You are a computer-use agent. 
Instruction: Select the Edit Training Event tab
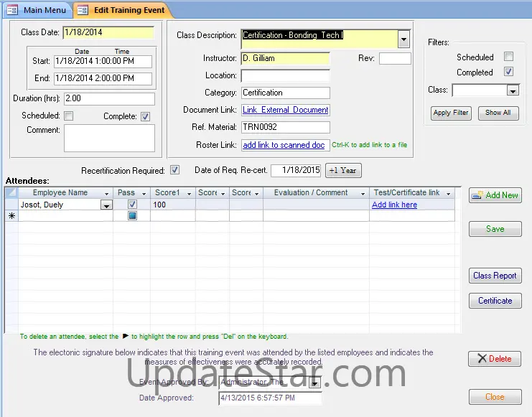120,10
